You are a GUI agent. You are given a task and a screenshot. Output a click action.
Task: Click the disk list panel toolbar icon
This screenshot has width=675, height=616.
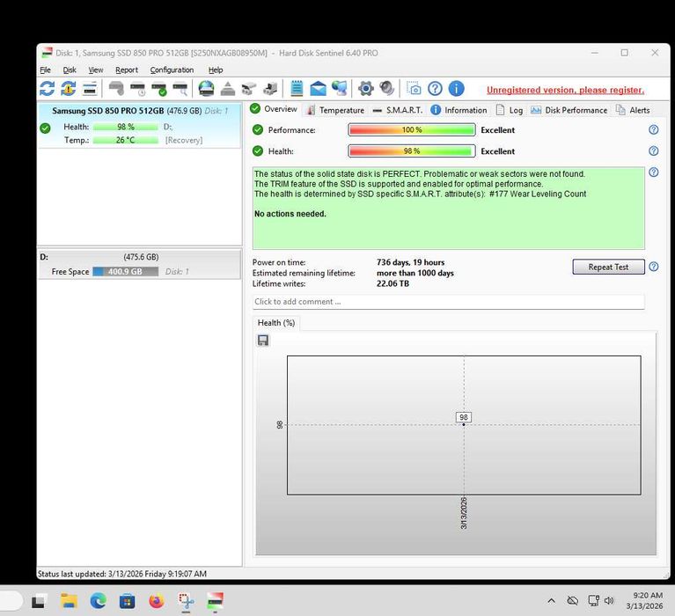[x=90, y=89]
